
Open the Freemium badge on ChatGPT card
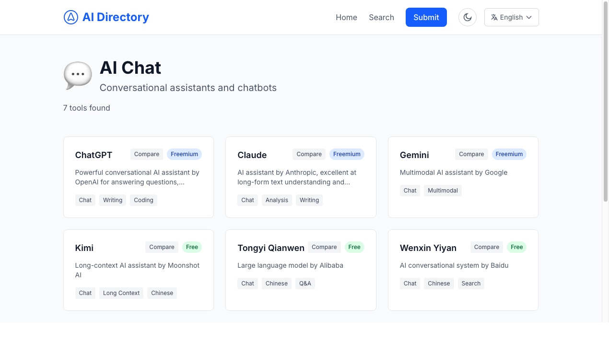184,154
